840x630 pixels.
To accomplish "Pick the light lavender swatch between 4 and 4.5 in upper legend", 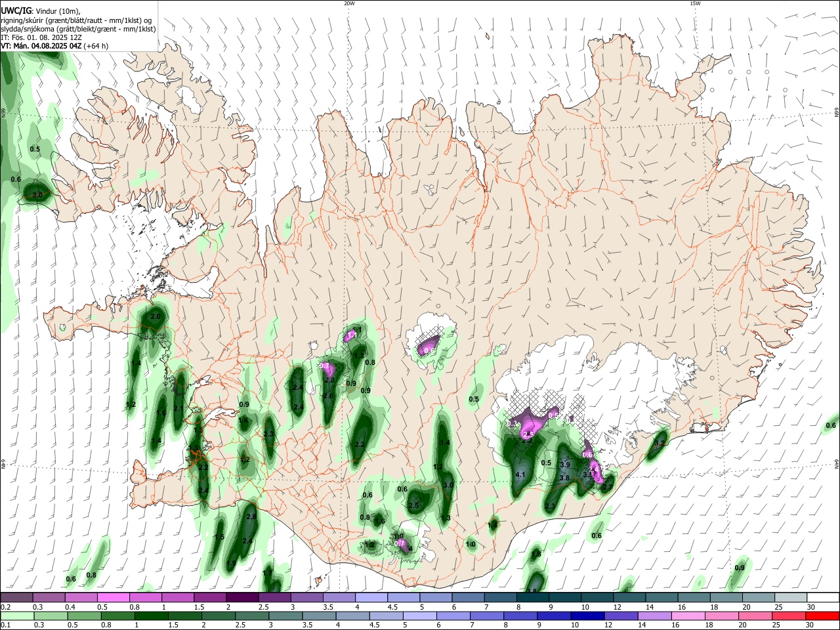I will 371,598.
